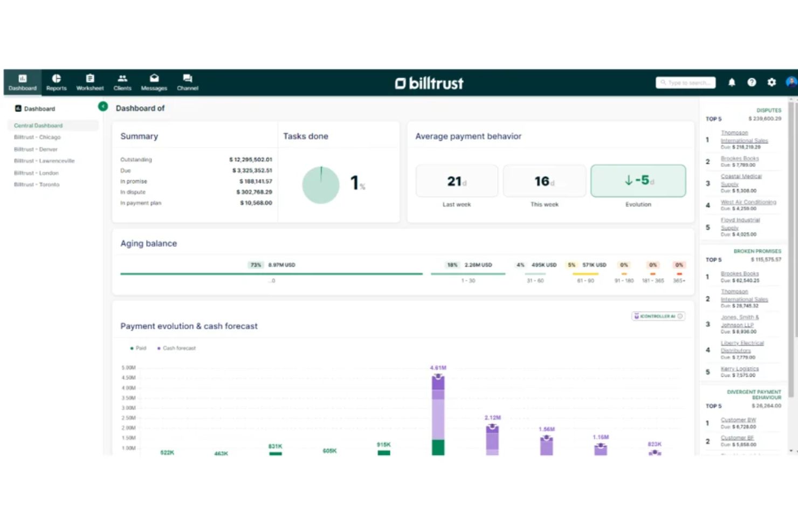Click the In payment plan $10,568.00
The height and width of the screenshot is (532, 798).
[x=256, y=203]
